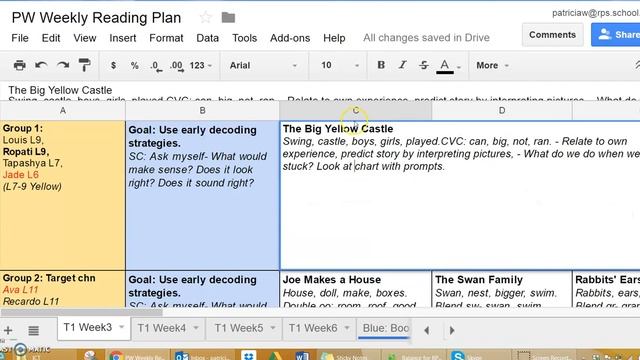
Task: Select the Joe Makes a House cell
Action: (x=356, y=289)
